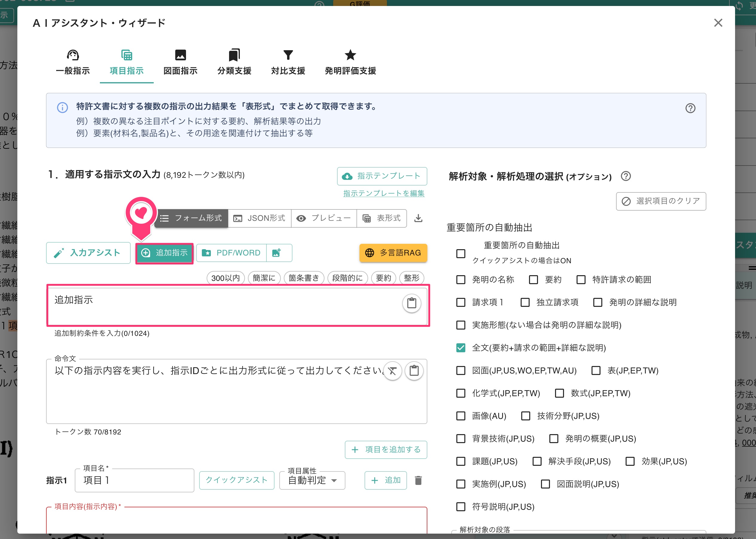
Task: Click clear-format icon in 命令文 field
Action: (x=393, y=371)
